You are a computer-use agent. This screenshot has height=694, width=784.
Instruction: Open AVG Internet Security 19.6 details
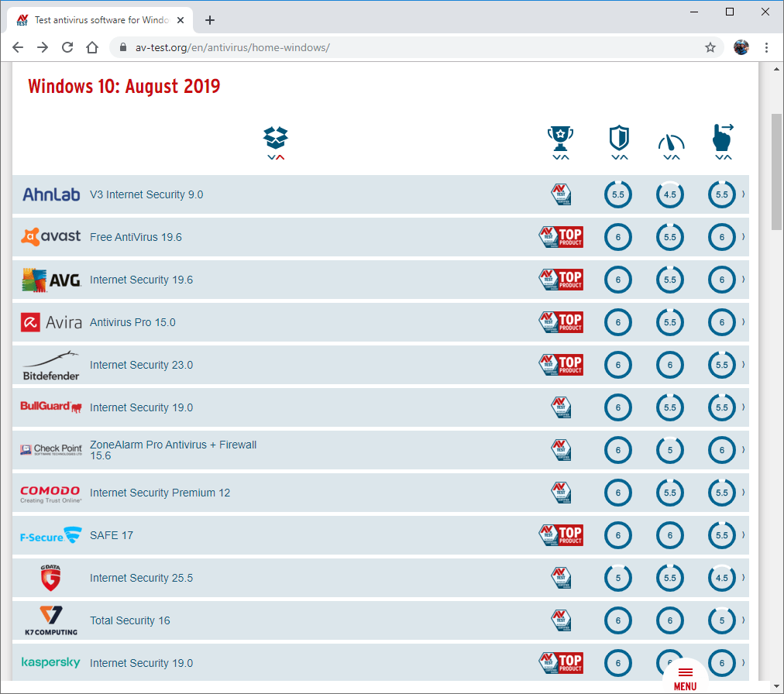pyautogui.click(x=142, y=280)
